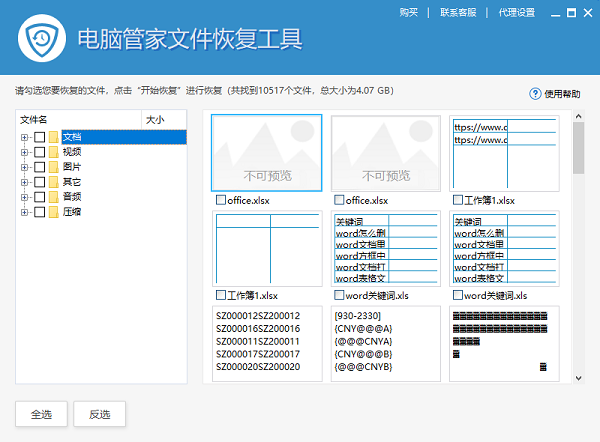This screenshot has width=600, height=442.
Task: Check the 音频 folder checkbox
Action: [x=39, y=197]
